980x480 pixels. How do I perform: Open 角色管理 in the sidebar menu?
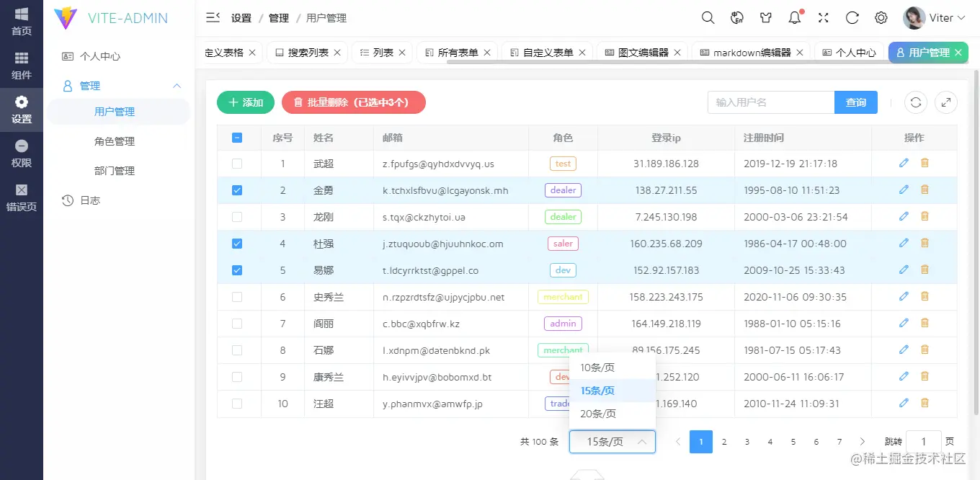(114, 141)
